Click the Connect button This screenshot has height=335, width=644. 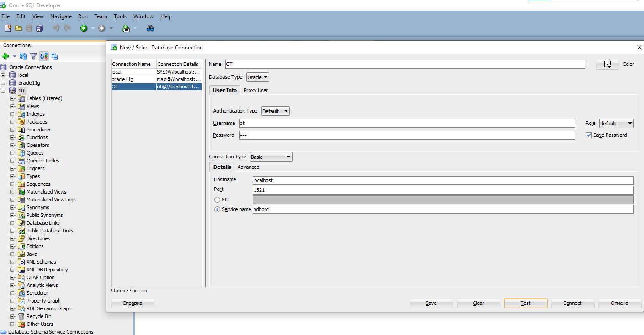(x=573, y=303)
